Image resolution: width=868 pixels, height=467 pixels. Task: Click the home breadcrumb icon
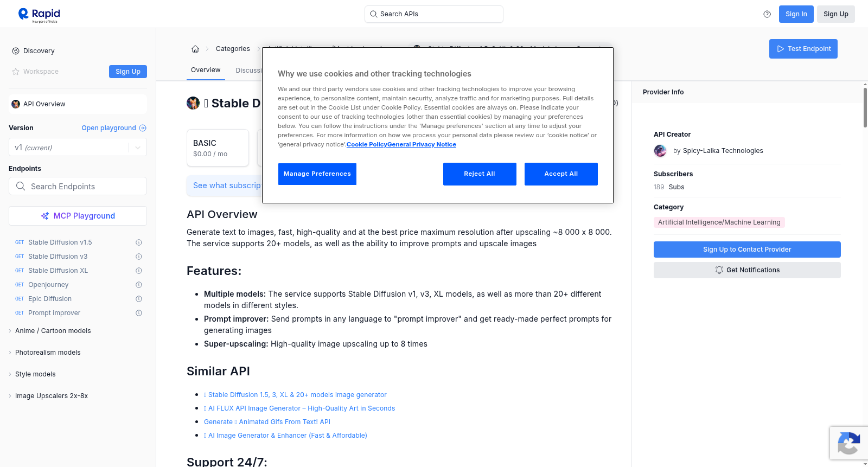tap(195, 49)
